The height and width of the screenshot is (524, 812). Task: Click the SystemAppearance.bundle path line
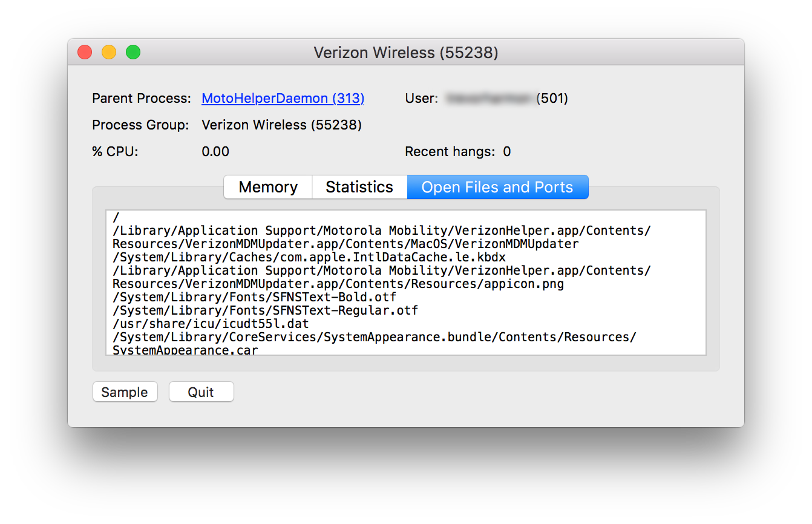374,337
